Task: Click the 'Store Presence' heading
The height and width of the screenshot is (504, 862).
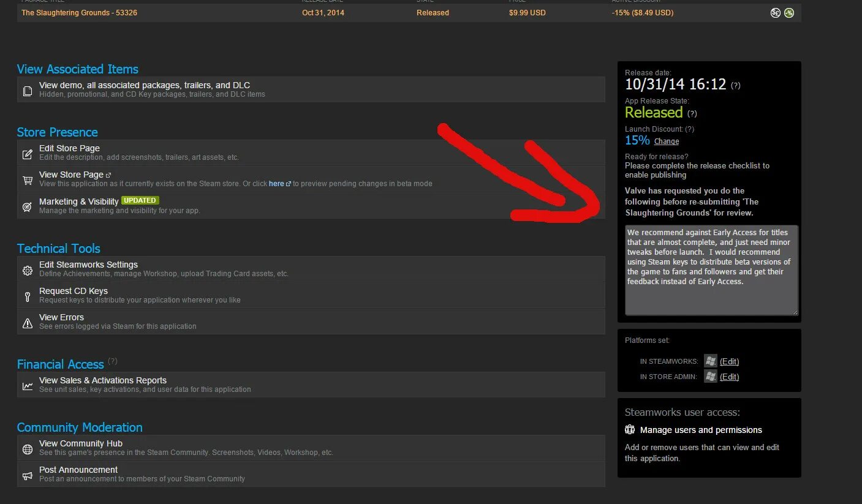Action: click(58, 132)
